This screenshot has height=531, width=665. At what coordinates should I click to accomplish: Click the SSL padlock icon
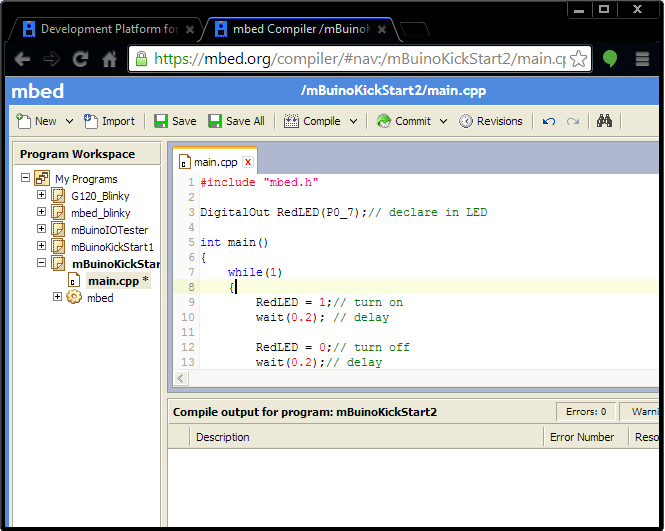tap(141, 59)
